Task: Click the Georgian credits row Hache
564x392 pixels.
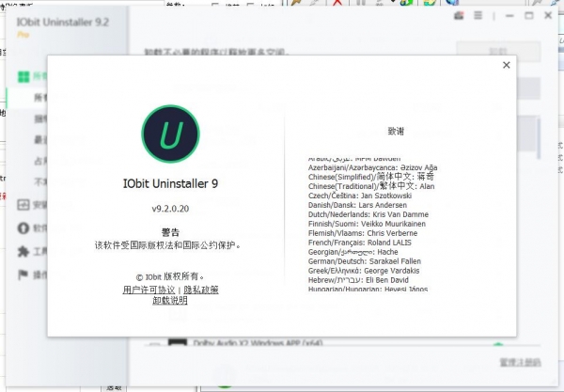Action: (352, 252)
